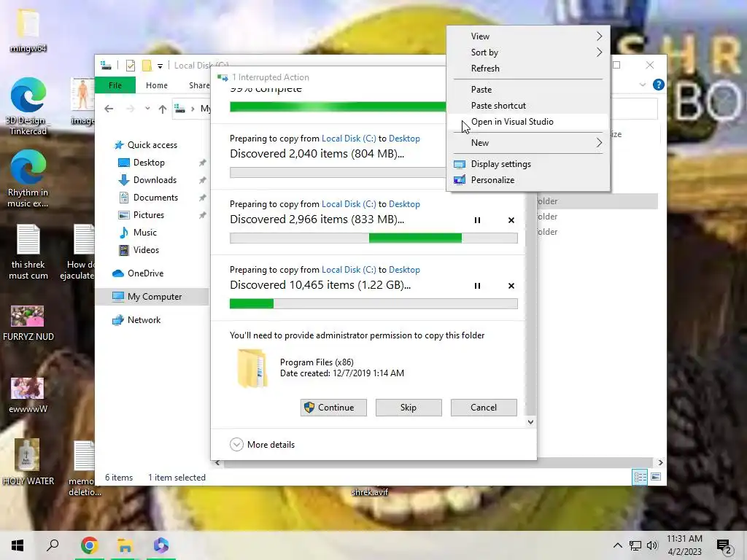
Task: Pause the 2,966 items copy operation
Action: 477,220
